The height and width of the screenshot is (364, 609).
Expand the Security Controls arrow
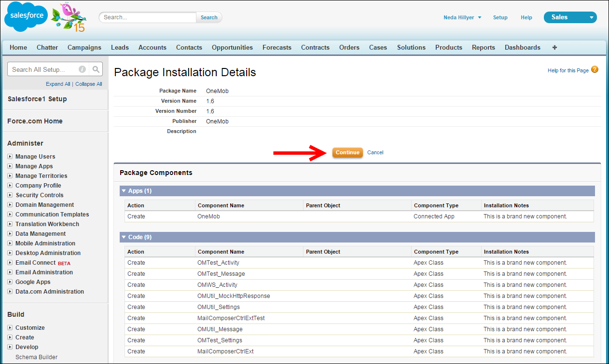coord(10,195)
